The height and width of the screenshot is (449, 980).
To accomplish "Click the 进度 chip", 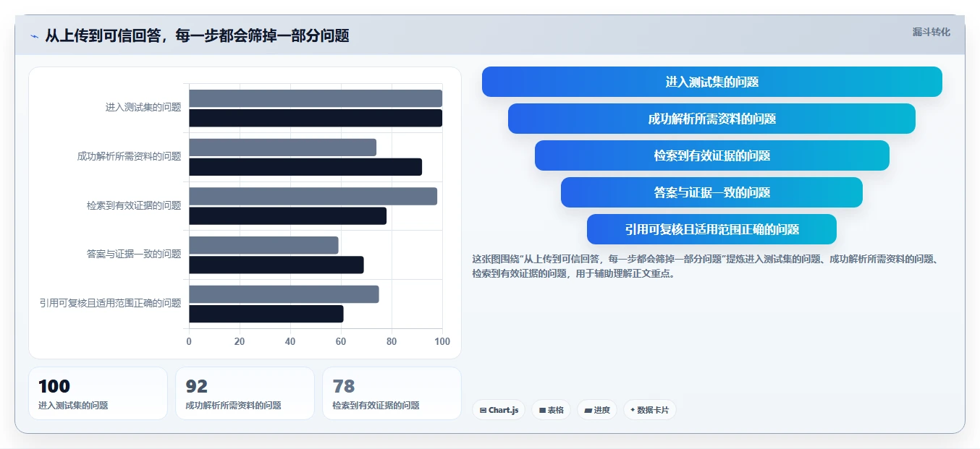I will pos(597,410).
